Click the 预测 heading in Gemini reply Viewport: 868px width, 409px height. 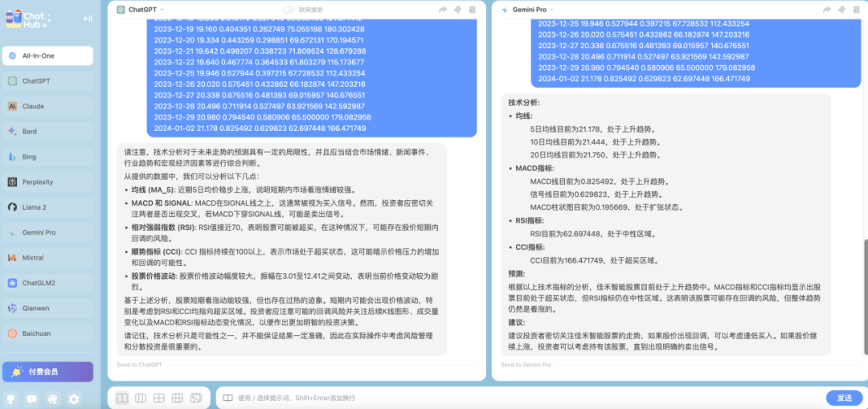[x=517, y=274]
